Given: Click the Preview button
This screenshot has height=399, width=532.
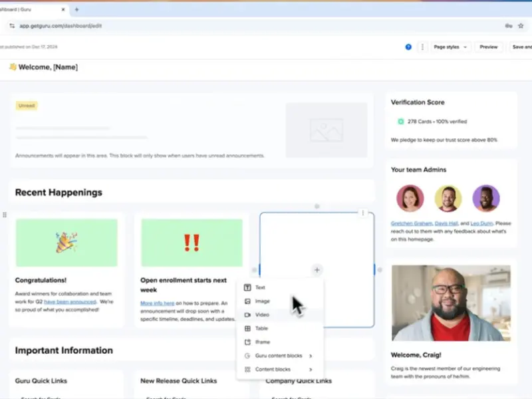Looking at the screenshot, I should point(489,47).
